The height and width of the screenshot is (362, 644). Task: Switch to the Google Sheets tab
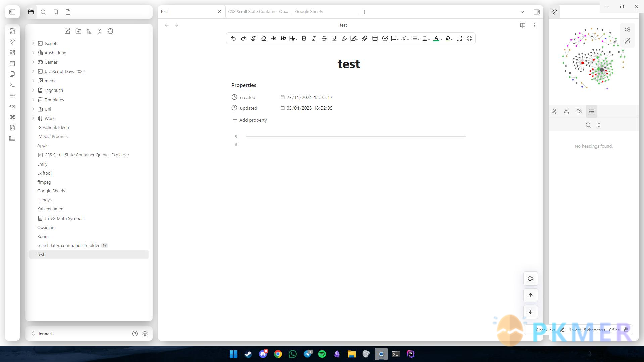tap(309, 12)
